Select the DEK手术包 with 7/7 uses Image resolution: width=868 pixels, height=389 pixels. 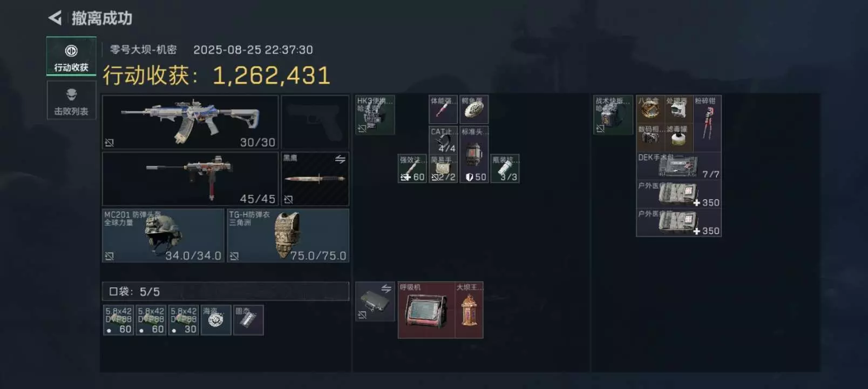(x=679, y=166)
